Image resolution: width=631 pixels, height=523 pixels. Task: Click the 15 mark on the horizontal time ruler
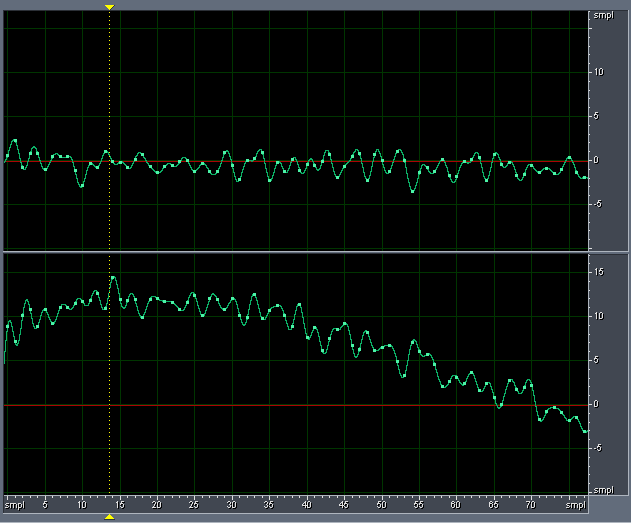[120, 504]
